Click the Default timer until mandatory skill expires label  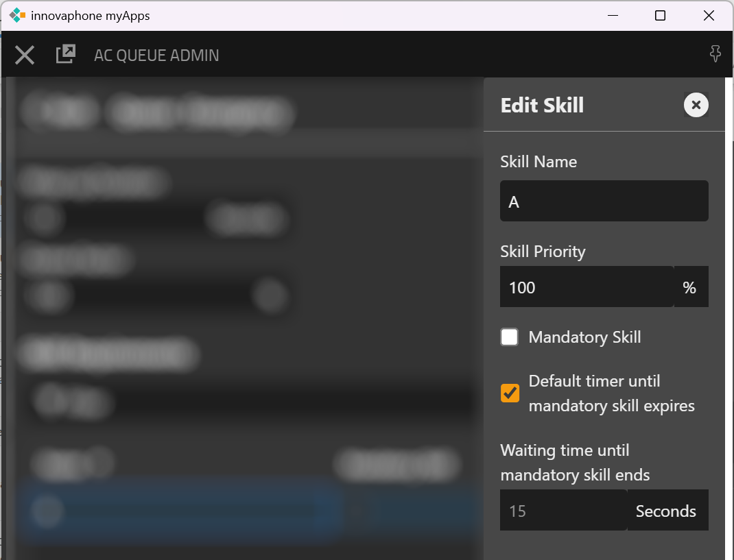pos(611,393)
